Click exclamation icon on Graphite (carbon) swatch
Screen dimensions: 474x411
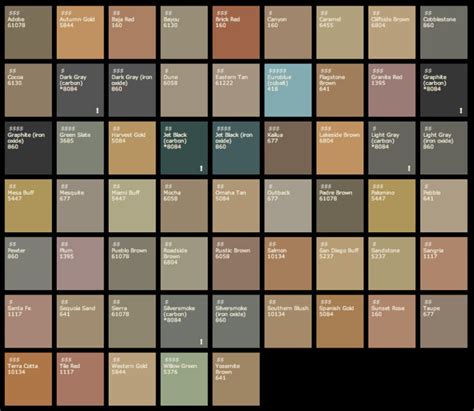[x=461, y=110]
